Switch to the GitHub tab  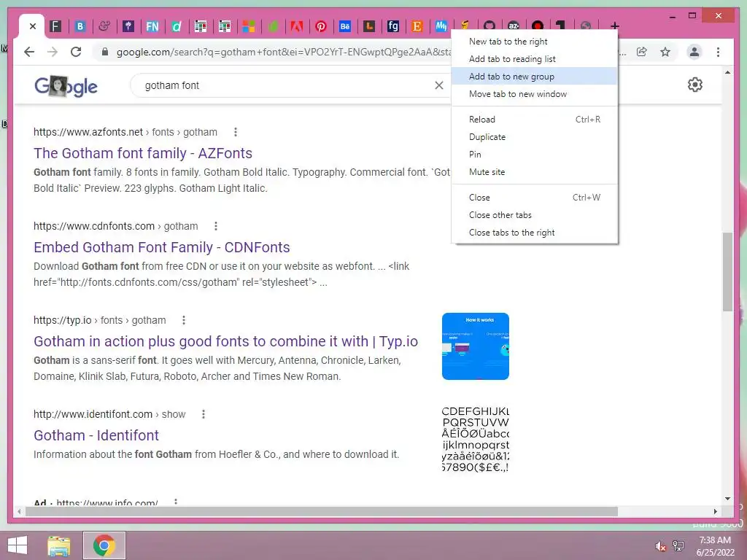point(489,26)
